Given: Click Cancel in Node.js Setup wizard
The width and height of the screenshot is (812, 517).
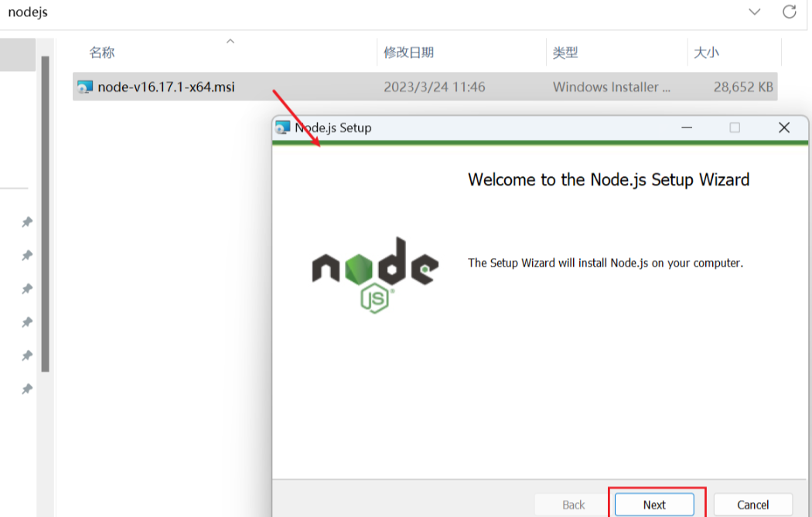Looking at the screenshot, I should coord(753,505).
